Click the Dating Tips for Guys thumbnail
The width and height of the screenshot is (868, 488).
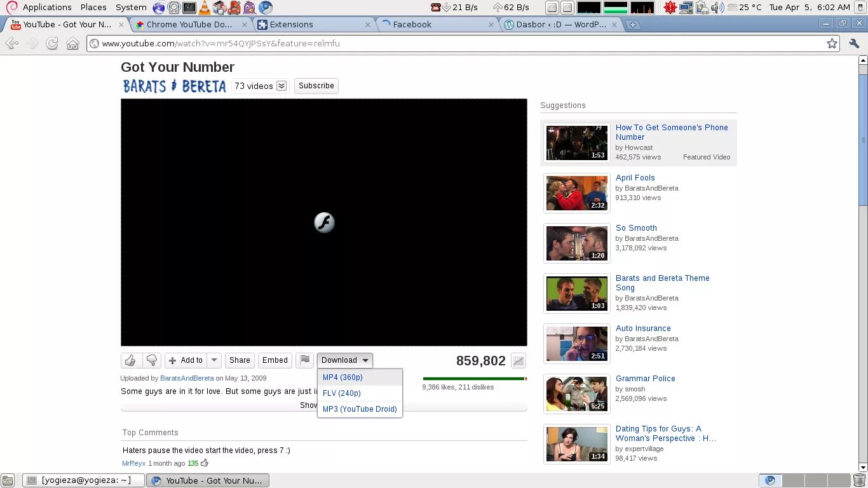point(577,444)
